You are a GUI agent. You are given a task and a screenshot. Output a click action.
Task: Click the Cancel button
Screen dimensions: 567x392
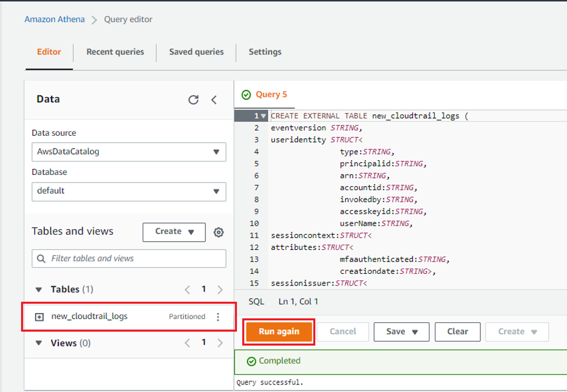[343, 332]
